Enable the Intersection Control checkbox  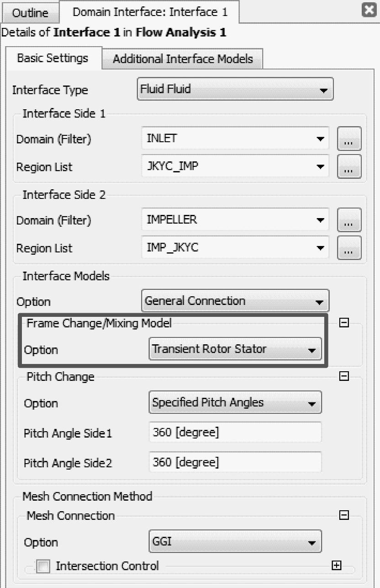pyautogui.click(x=43, y=567)
